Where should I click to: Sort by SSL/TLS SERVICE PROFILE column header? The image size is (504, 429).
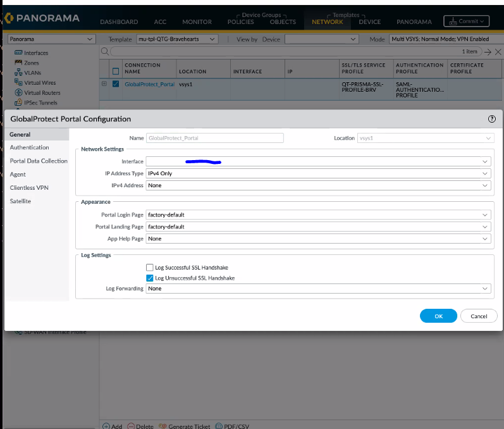click(366, 68)
